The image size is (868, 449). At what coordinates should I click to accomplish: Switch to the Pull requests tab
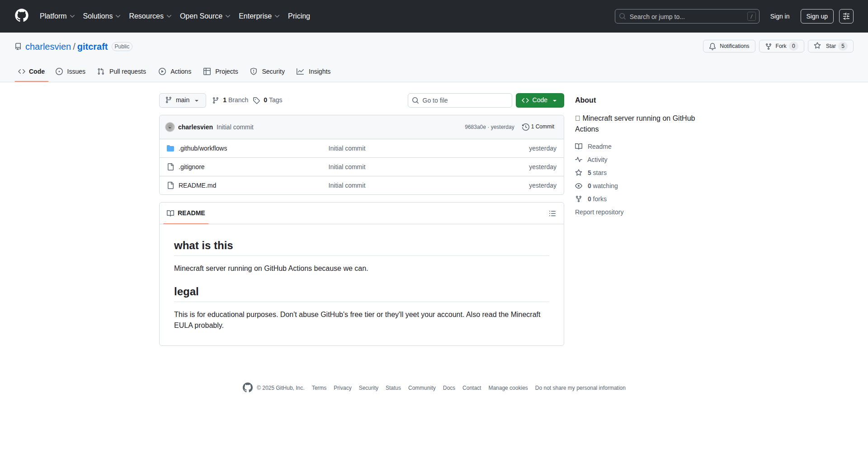coord(121,71)
